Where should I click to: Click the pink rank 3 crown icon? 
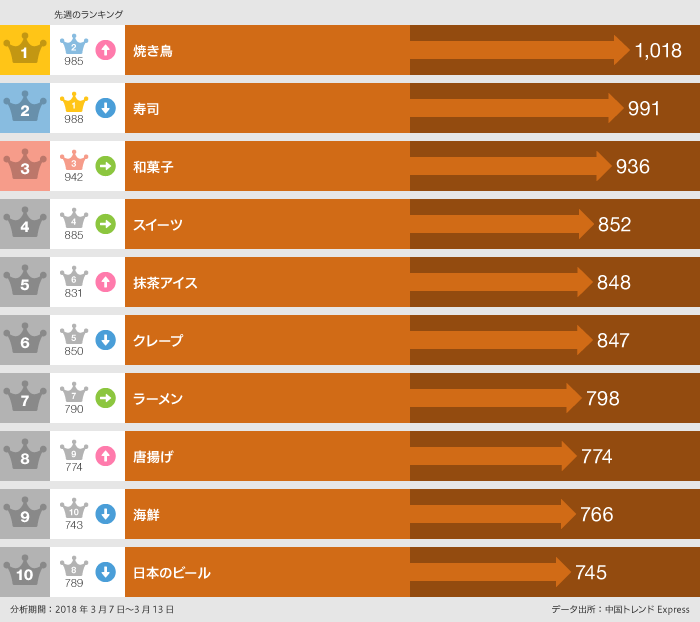(x=25, y=166)
